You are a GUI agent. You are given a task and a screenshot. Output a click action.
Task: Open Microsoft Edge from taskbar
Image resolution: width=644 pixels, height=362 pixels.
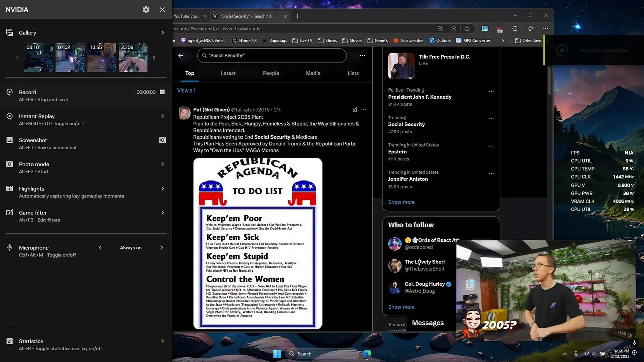(x=367, y=354)
